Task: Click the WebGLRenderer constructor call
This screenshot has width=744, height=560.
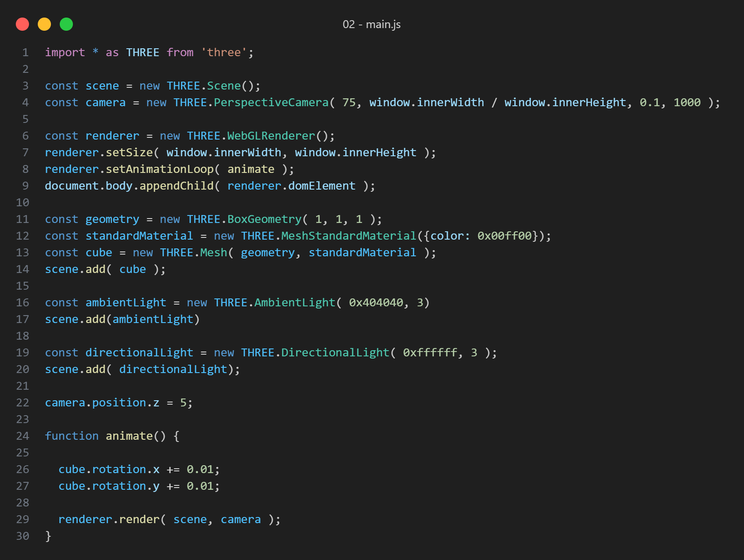Action: [271, 136]
